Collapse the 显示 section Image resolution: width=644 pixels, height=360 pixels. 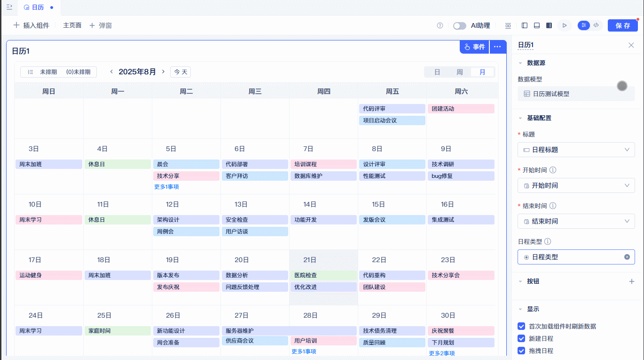click(x=520, y=309)
